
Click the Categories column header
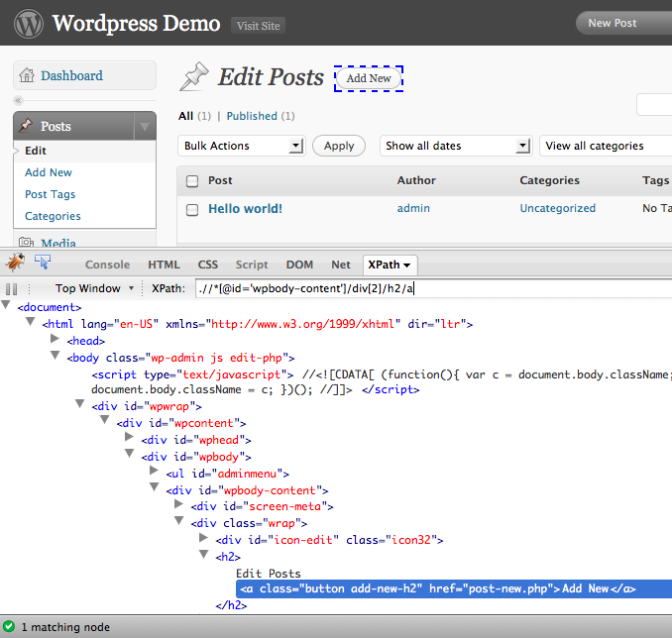click(x=549, y=180)
